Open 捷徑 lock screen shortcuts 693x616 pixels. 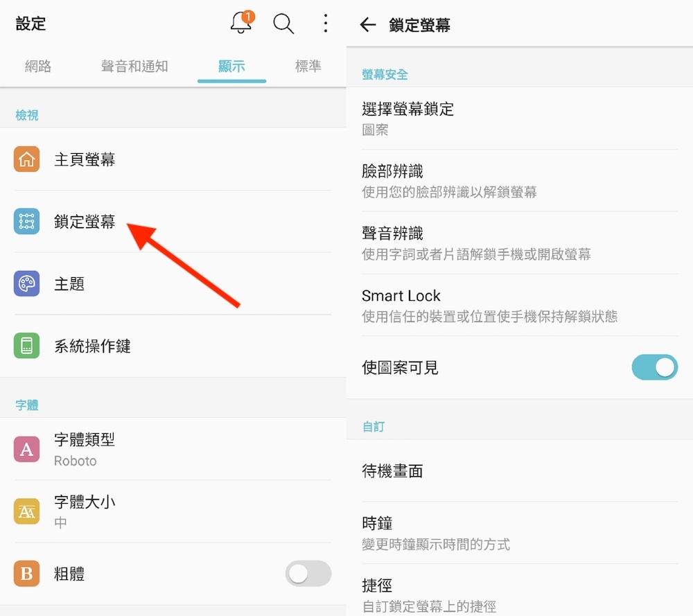(x=520, y=591)
